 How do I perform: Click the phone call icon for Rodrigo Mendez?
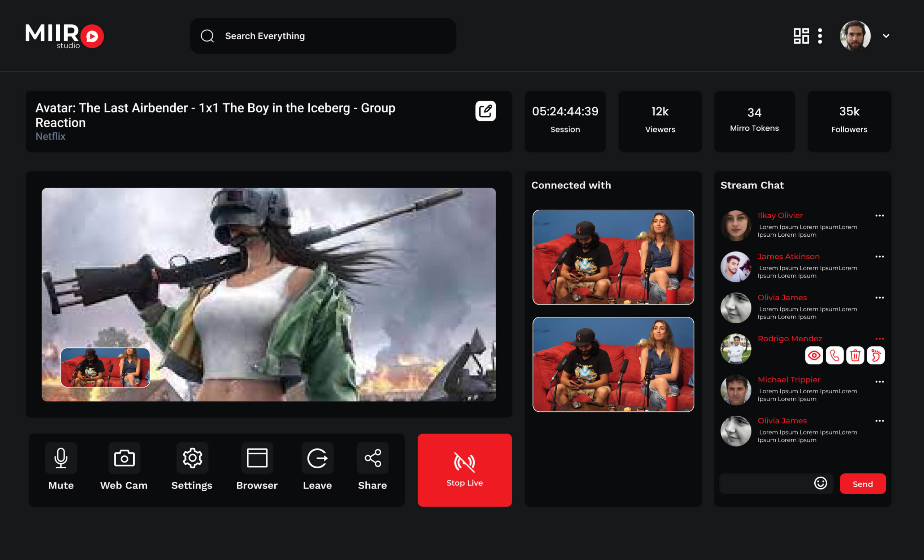(834, 355)
